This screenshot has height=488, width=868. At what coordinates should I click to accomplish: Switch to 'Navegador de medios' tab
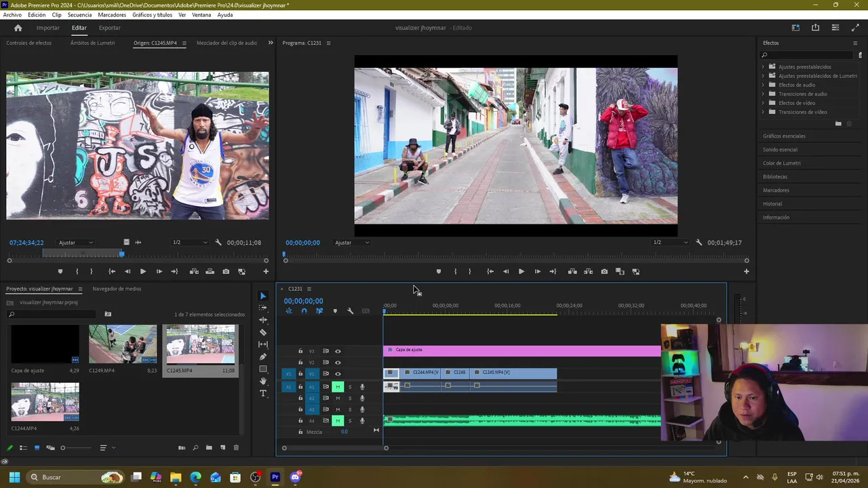[x=117, y=289]
